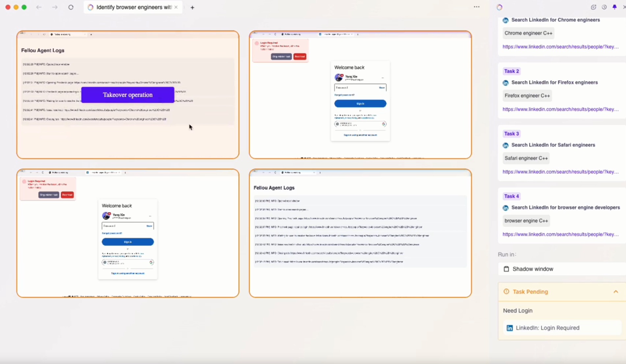Click Google continue button in lower-left window

click(128, 262)
